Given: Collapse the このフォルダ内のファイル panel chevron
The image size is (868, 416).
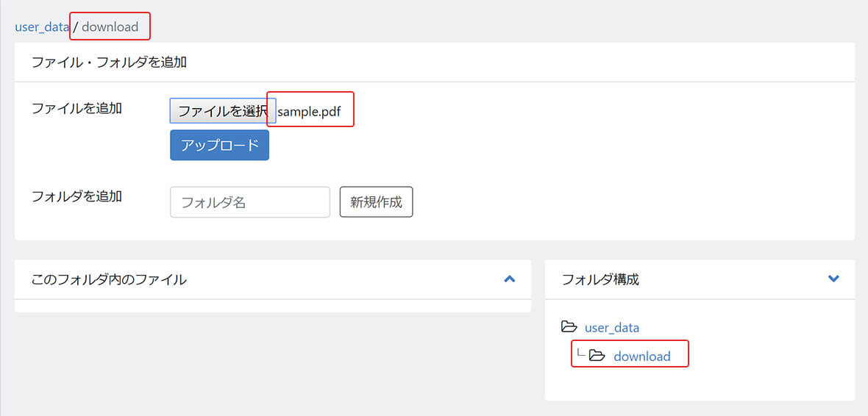Looking at the screenshot, I should 510,279.
